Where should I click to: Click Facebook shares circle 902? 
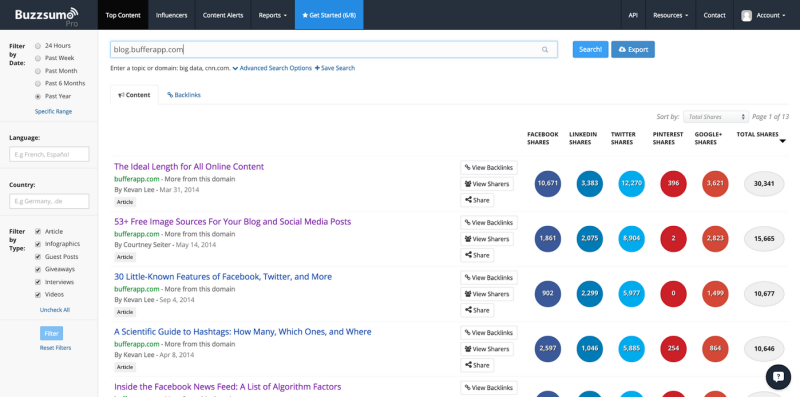click(x=547, y=294)
